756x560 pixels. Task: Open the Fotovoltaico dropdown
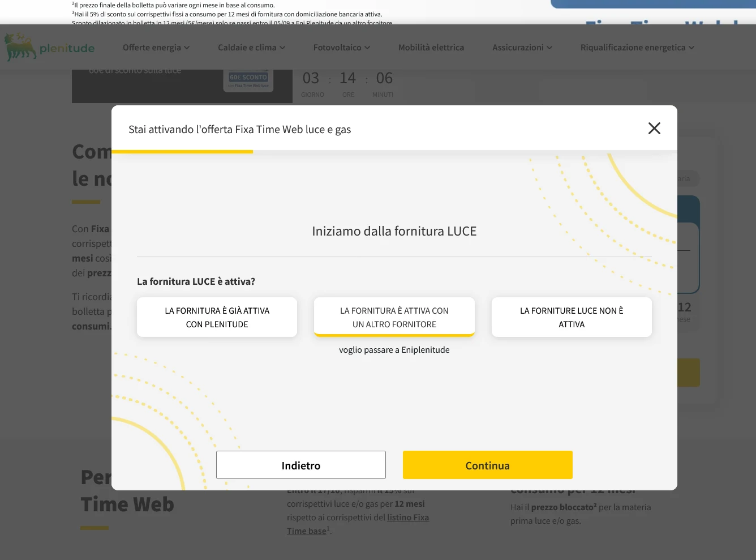(x=342, y=48)
